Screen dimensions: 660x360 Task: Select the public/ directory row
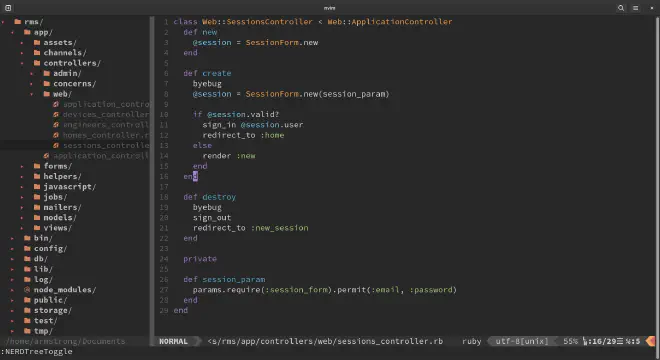pos(75,300)
